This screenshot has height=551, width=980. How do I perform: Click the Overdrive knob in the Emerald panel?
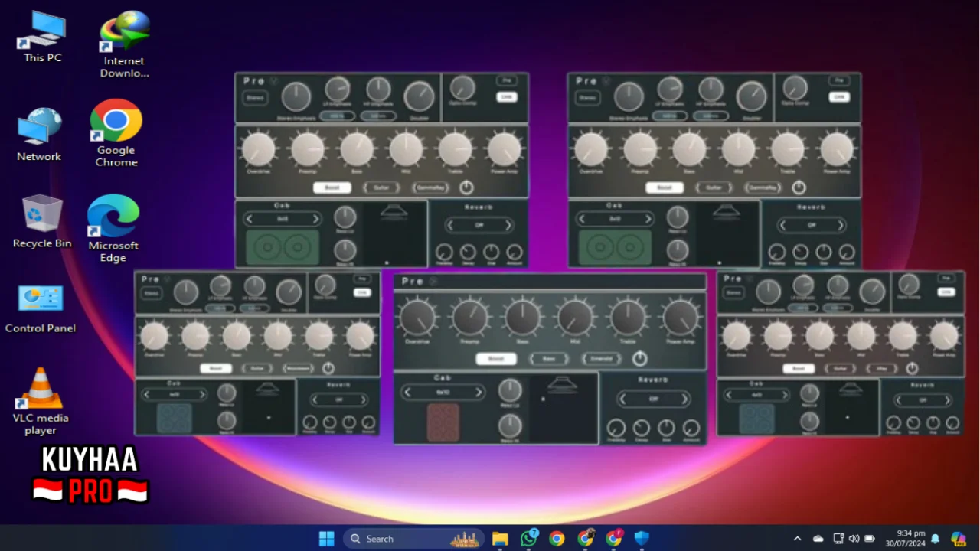click(x=418, y=318)
